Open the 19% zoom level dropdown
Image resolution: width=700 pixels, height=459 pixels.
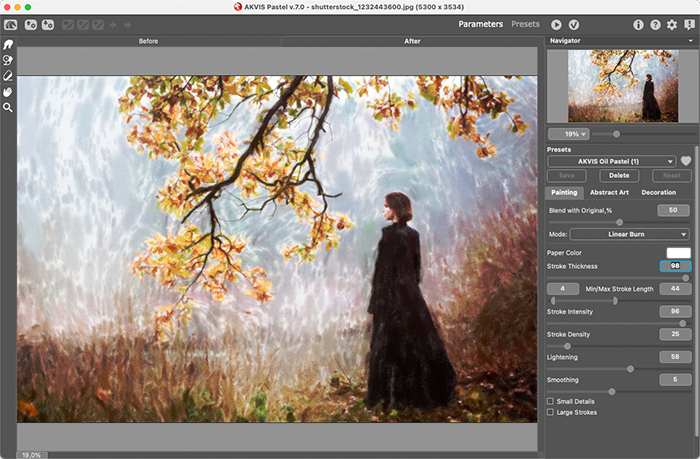pyautogui.click(x=568, y=133)
